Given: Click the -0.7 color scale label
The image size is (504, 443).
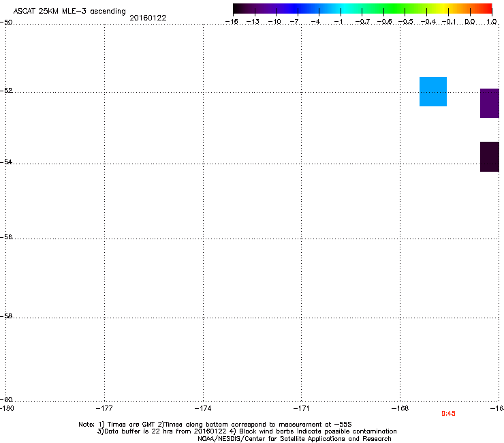Looking at the screenshot, I should point(362,22).
